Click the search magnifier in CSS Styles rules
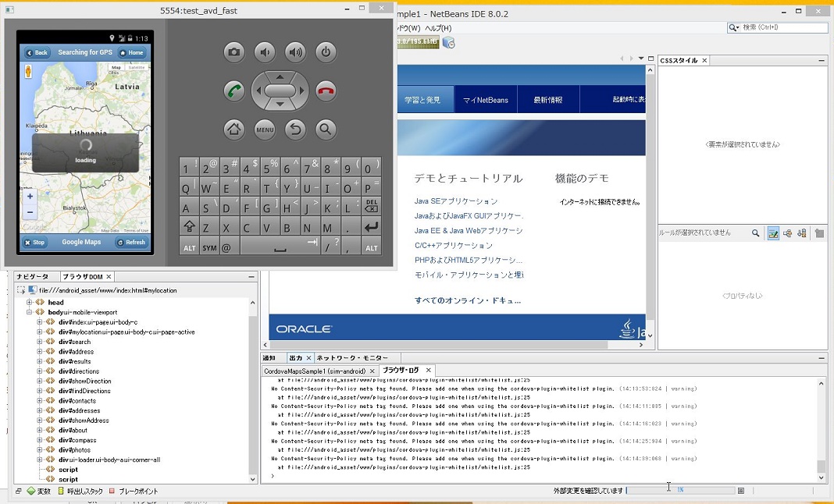The image size is (834, 504). 755,232
